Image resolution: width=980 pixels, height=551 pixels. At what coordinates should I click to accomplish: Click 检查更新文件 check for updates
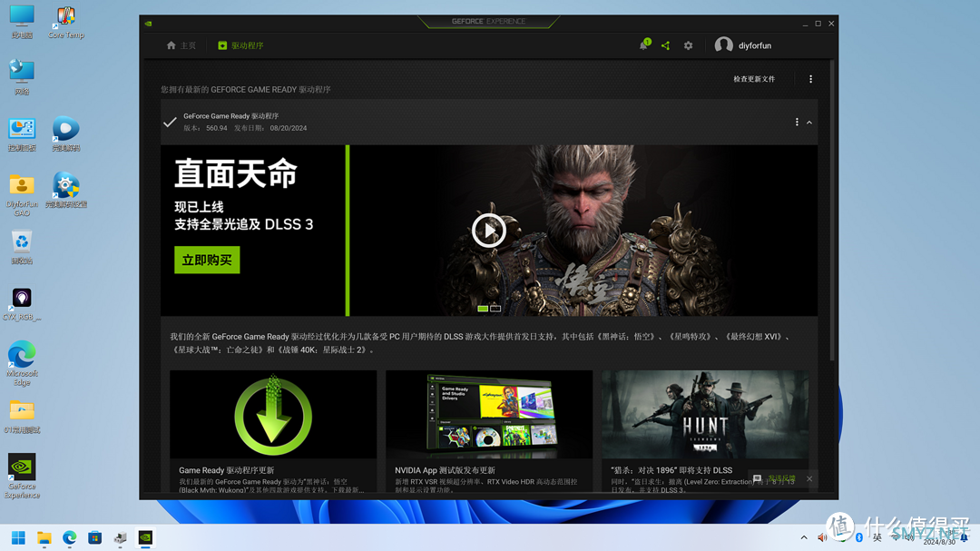click(x=754, y=79)
